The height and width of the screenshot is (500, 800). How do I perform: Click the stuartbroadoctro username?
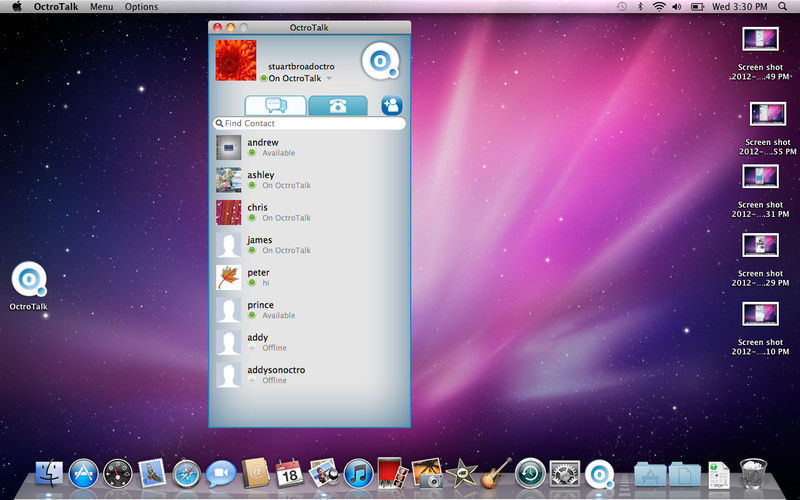pyautogui.click(x=301, y=66)
